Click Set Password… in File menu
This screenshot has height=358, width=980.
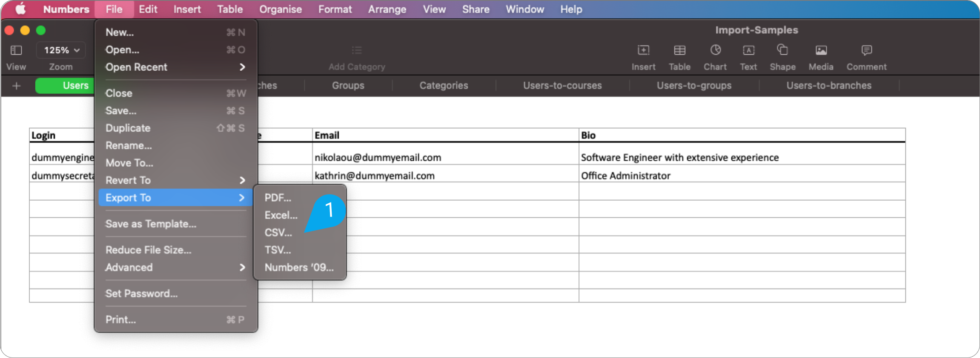point(142,294)
